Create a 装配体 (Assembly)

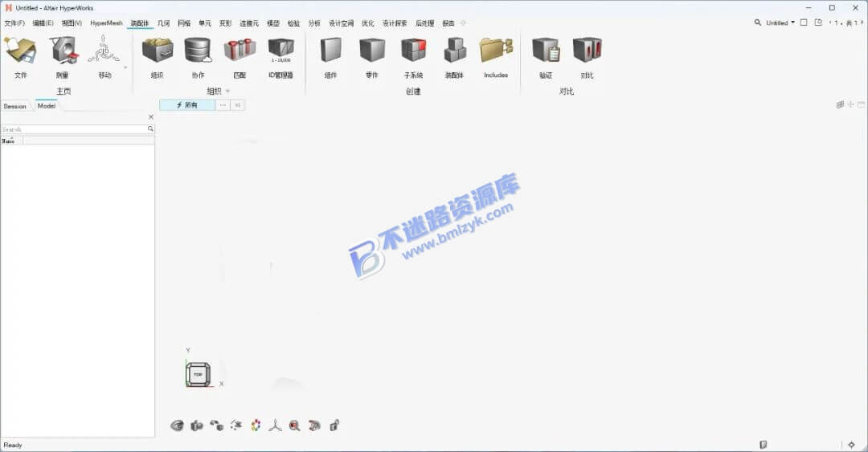tap(454, 51)
